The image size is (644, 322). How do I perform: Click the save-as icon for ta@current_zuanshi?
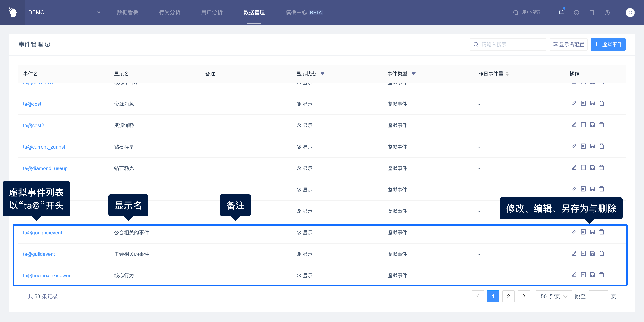coord(592,146)
